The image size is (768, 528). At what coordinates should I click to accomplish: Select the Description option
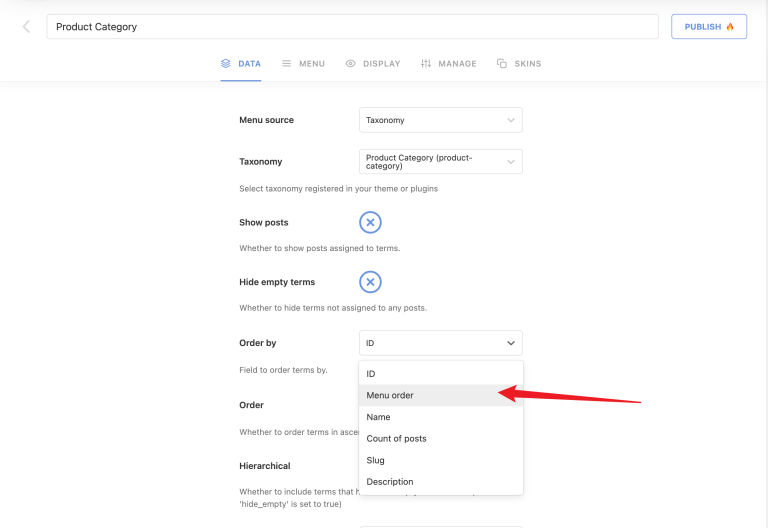[x=390, y=482]
